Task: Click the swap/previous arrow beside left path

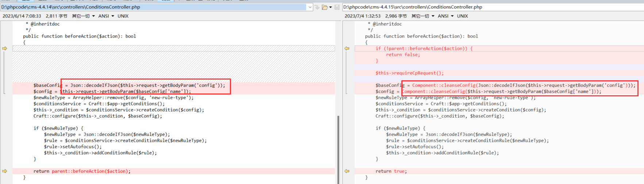Action: pos(317,7)
